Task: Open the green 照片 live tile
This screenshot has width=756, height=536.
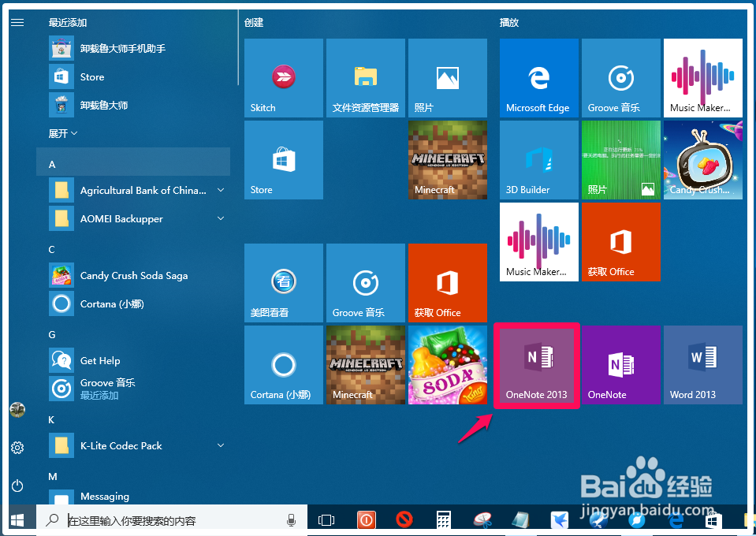Action: (621, 159)
